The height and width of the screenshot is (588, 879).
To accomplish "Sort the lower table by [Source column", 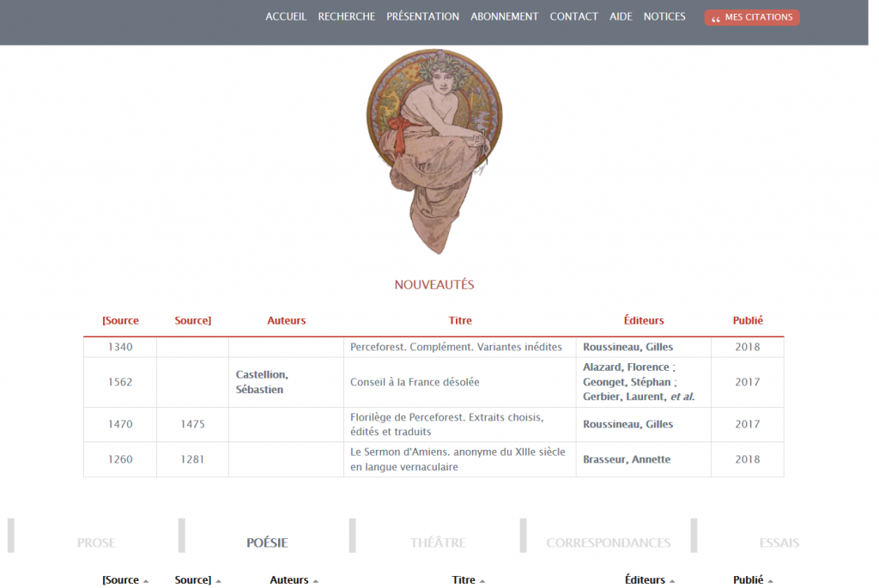I will [125, 579].
